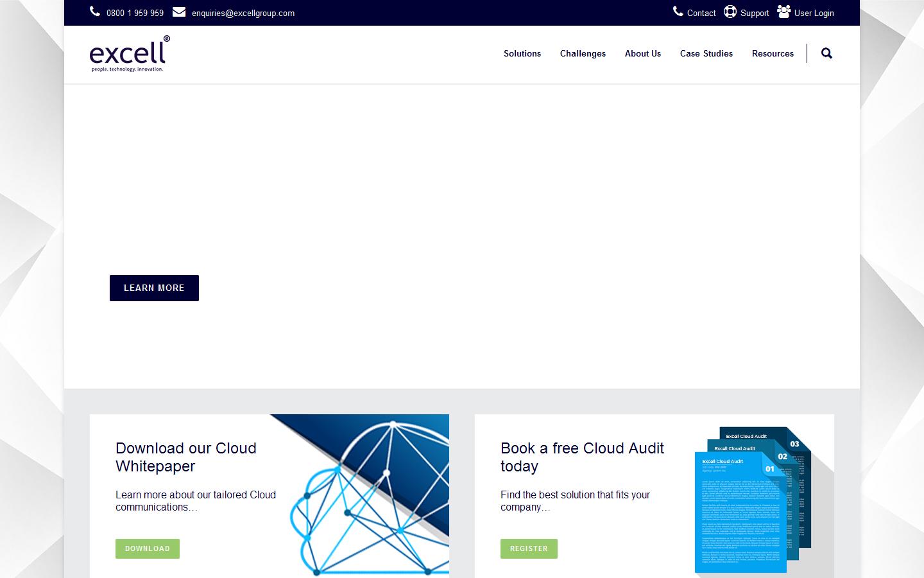Open the User Login page
The height and width of the screenshot is (578, 924).
[813, 13]
